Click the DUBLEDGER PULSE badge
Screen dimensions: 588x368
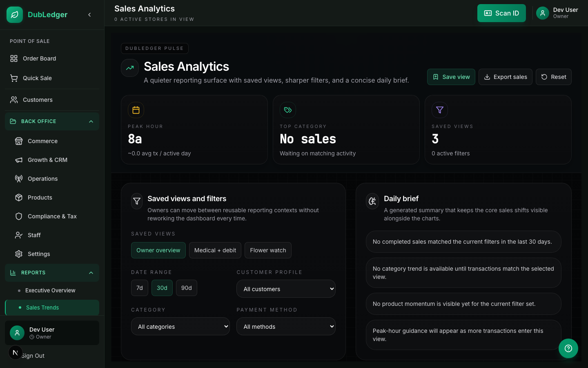(154, 48)
